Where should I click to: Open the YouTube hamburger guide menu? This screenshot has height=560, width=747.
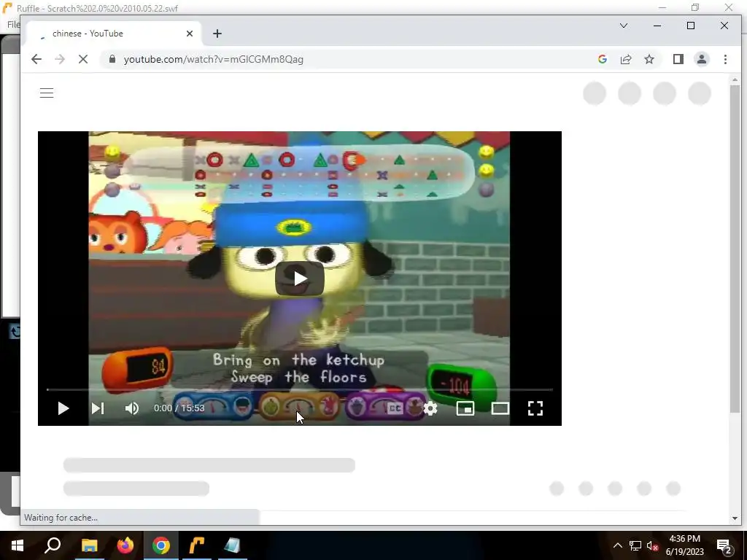47,93
